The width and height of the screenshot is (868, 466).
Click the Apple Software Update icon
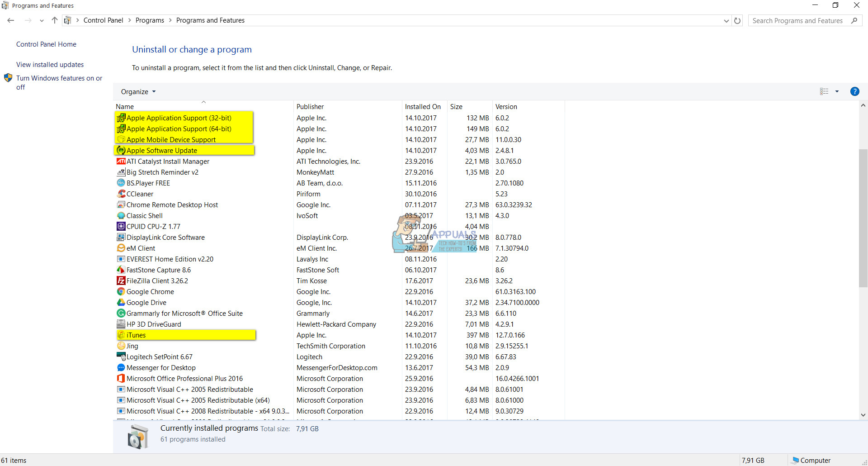click(x=121, y=151)
